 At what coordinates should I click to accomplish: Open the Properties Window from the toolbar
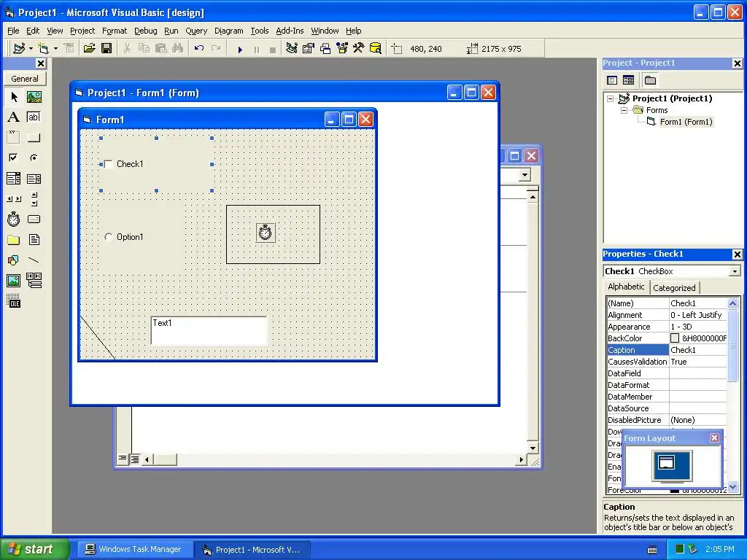point(309,48)
